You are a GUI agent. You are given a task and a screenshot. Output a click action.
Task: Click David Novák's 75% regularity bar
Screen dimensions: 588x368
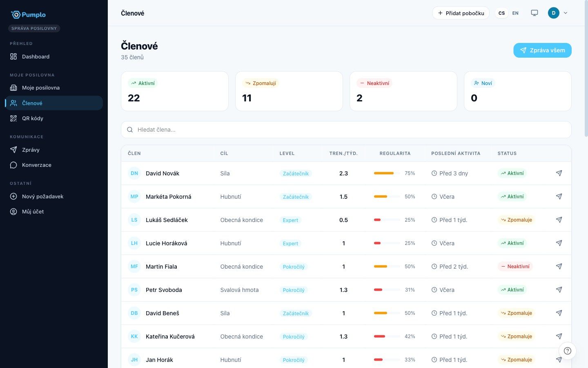[x=387, y=173]
